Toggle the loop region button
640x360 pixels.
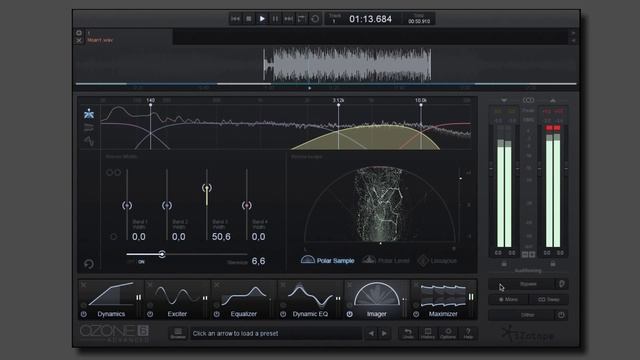click(301, 19)
